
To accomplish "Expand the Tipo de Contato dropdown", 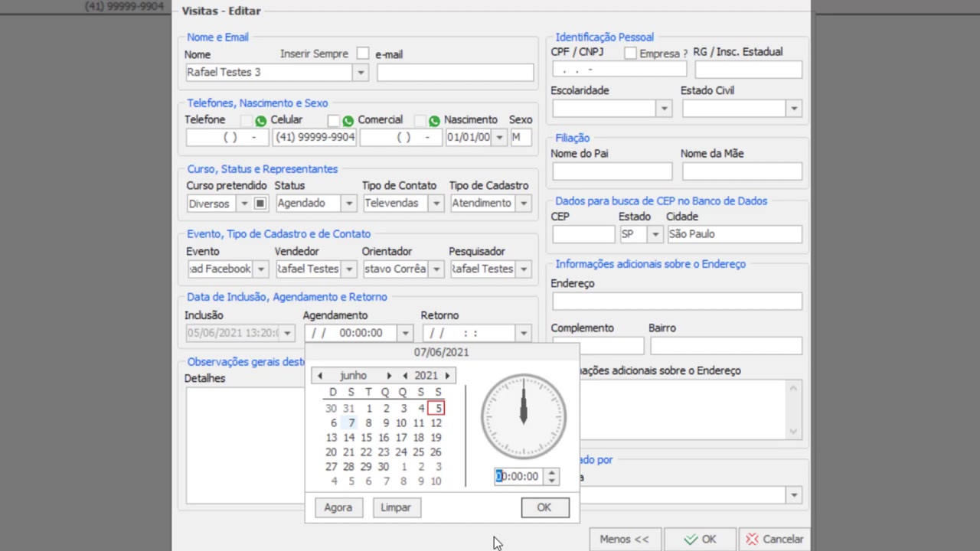I will click(x=436, y=204).
